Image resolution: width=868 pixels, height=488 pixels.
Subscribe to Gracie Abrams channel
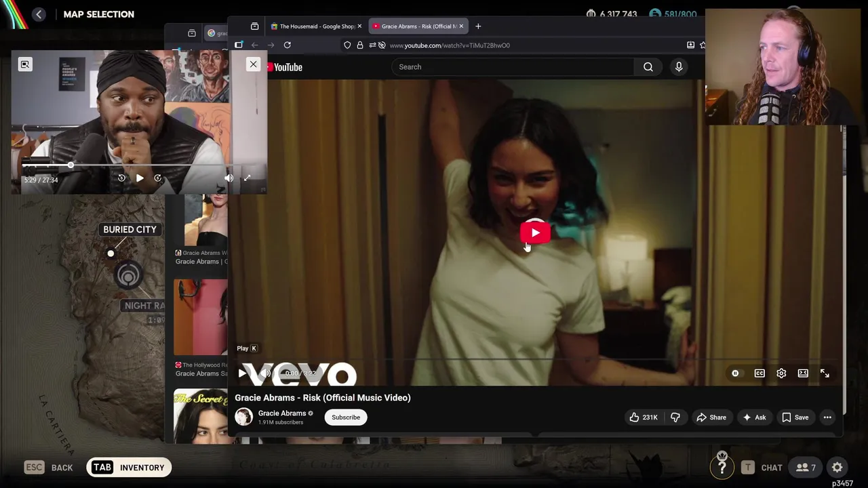point(346,418)
